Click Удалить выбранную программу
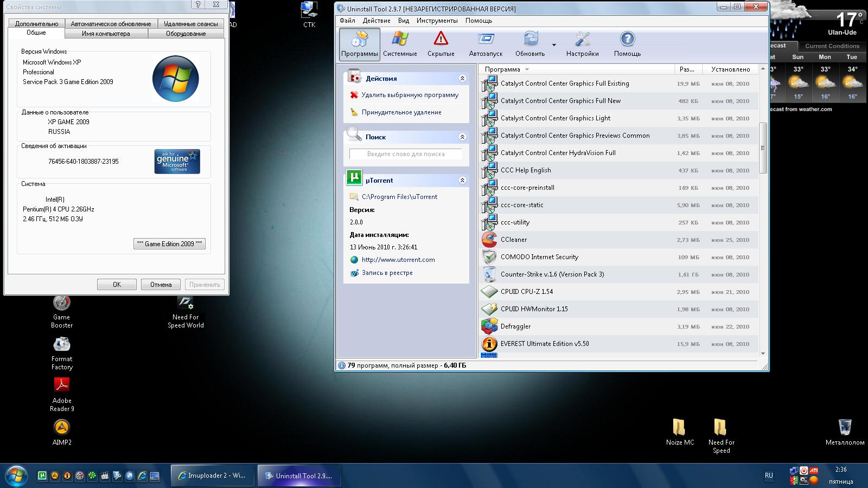The width and height of the screenshot is (868, 488). click(x=410, y=95)
